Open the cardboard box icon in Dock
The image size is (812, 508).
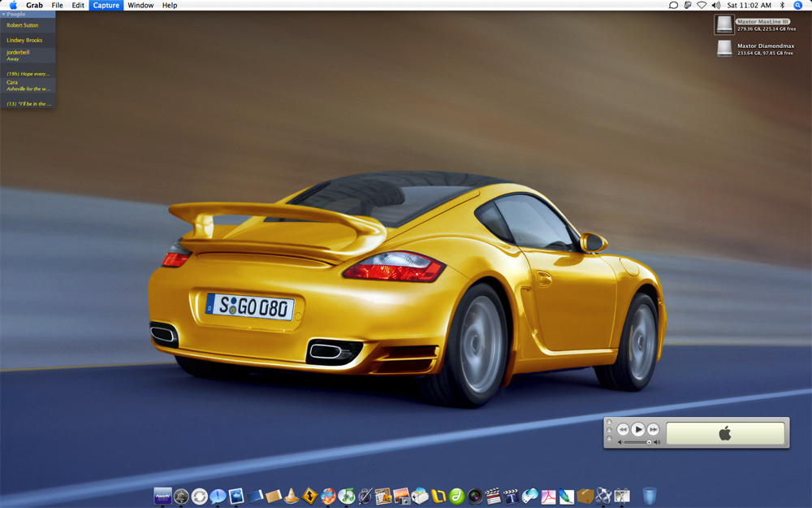585,496
